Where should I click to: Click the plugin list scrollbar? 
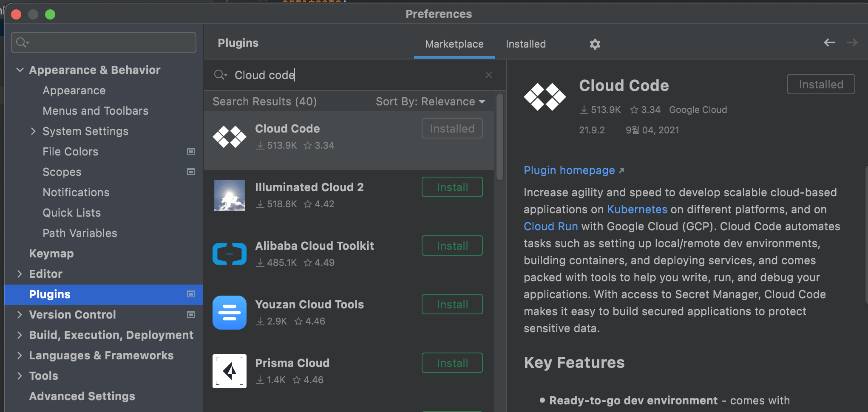[x=499, y=137]
